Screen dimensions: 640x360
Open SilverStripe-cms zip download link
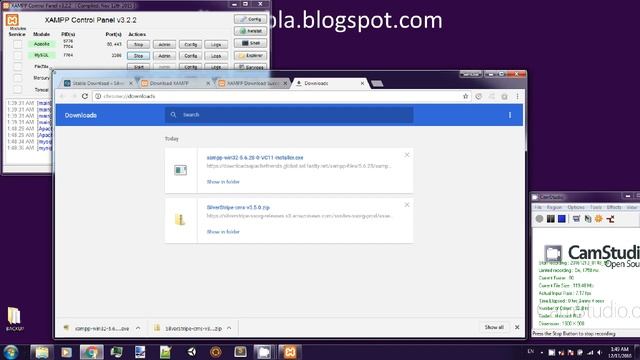click(238, 207)
